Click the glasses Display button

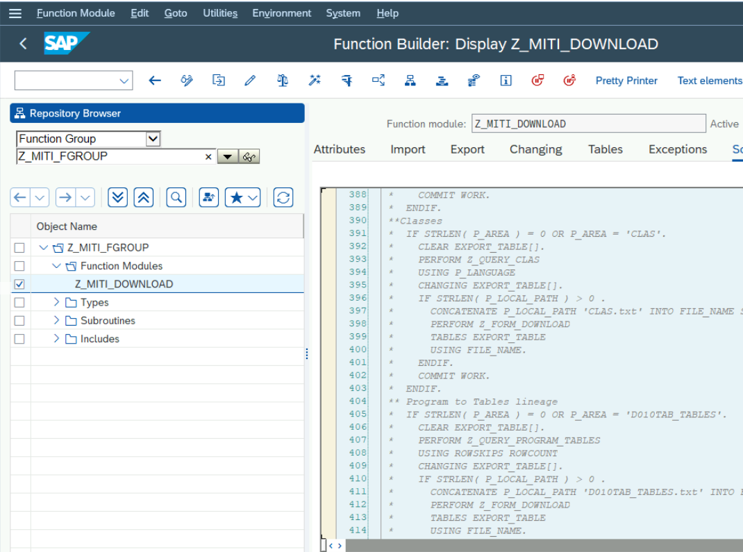pos(249,157)
